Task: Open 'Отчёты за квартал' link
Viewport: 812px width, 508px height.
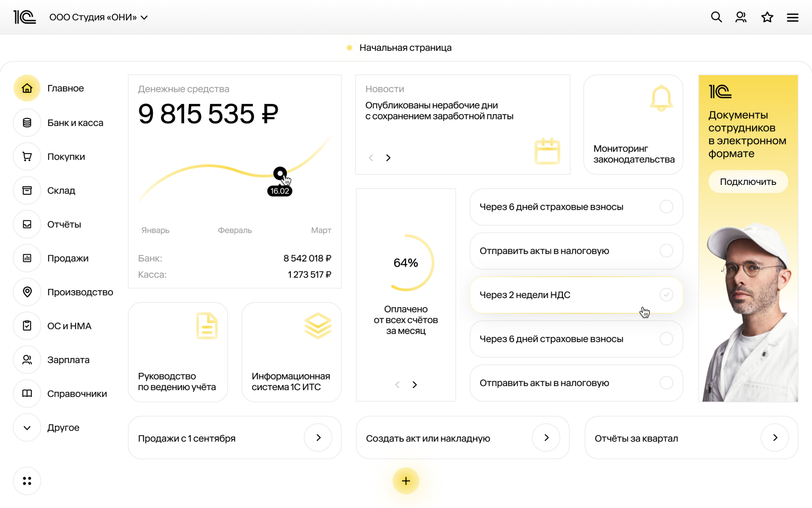Action: (775, 438)
